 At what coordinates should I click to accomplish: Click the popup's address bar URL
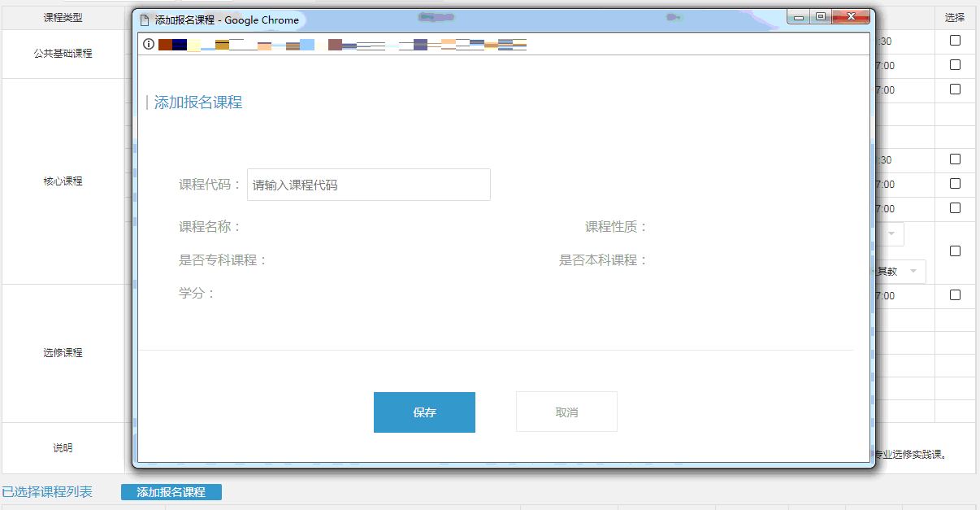coord(341,45)
